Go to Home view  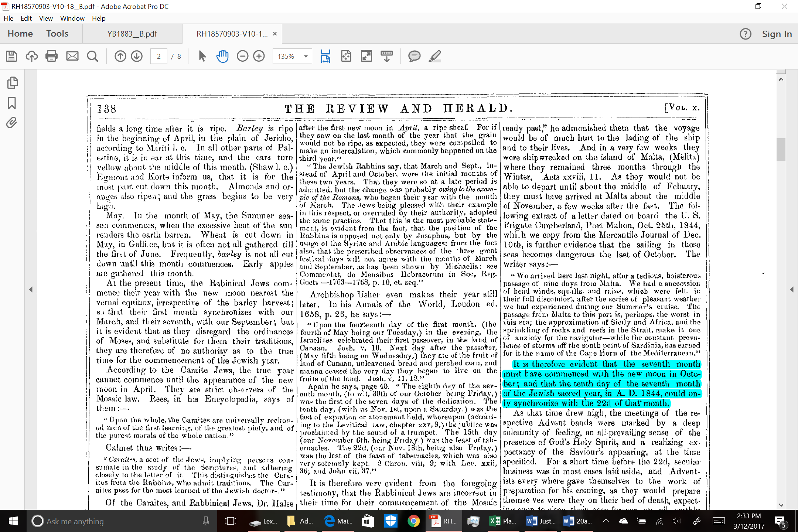click(20, 34)
